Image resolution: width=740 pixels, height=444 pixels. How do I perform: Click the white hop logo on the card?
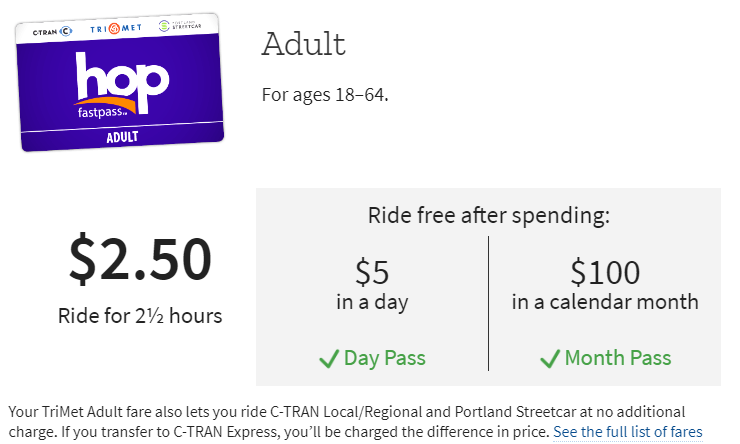(x=121, y=83)
